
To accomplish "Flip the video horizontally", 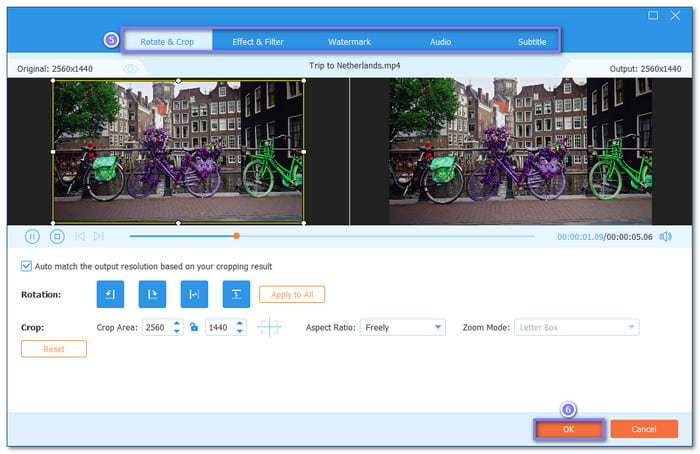I will pyautogui.click(x=194, y=294).
